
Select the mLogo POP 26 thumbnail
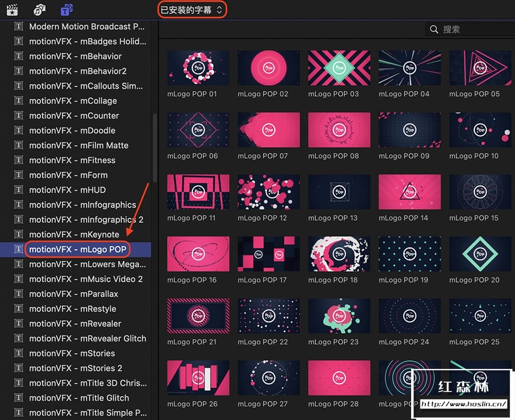pos(198,378)
